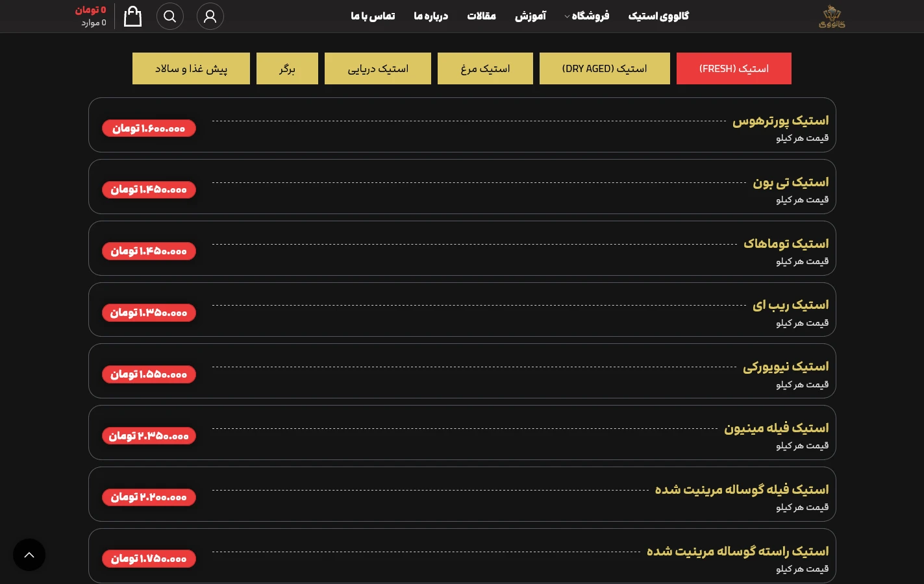
Task: Open the تماس با ما page
Action: click(x=373, y=16)
